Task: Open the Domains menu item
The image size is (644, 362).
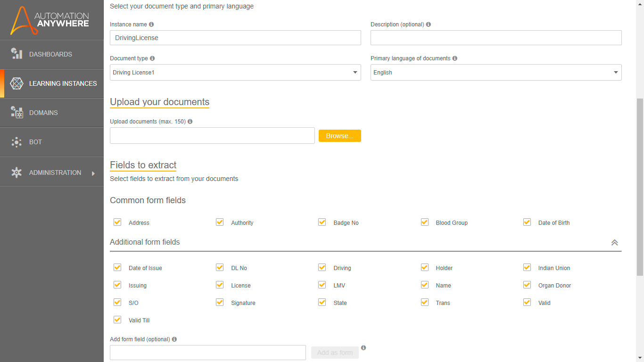Action: pyautogui.click(x=43, y=113)
